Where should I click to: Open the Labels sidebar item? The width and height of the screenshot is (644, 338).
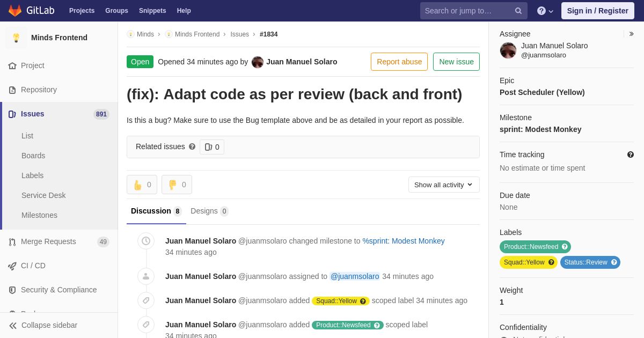pos(32,175)
